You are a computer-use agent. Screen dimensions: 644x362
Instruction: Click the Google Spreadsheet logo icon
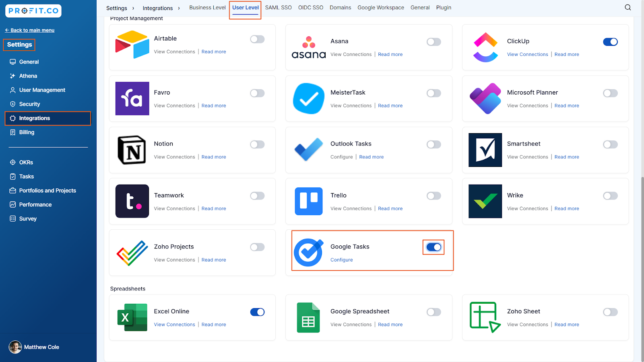point(308,317)
